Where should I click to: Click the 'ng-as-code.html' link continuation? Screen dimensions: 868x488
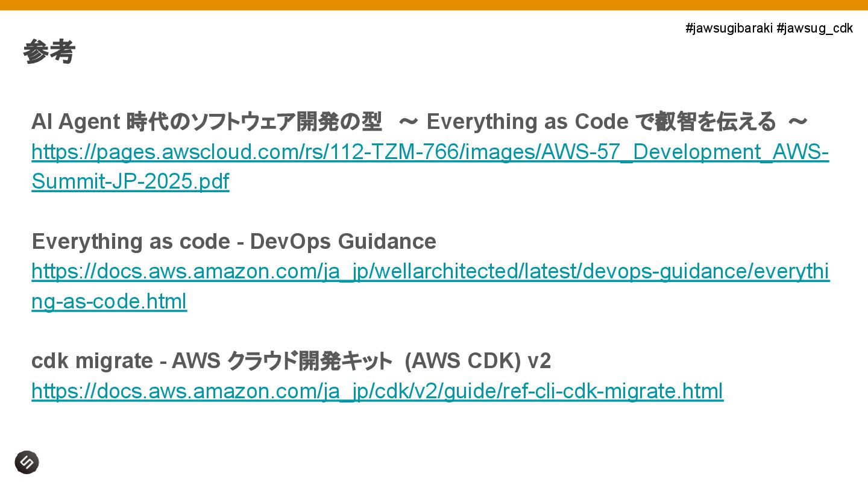pos(109,301)
